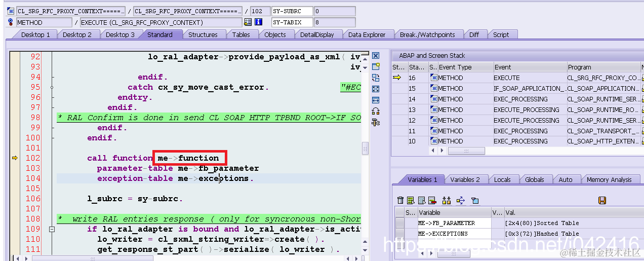Click the row selector for ME->FB_PARAMETER variable
The image size is (644, 261).
tap(399, 223)
